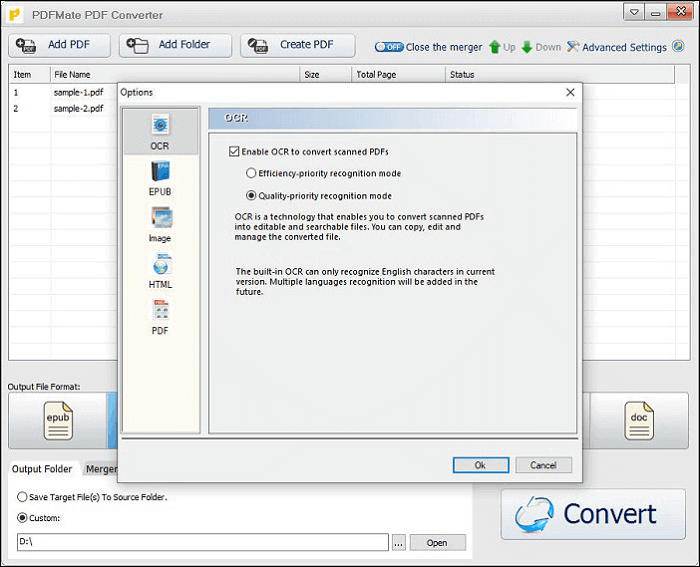Close the Options dialog with X

click(570, 92)
